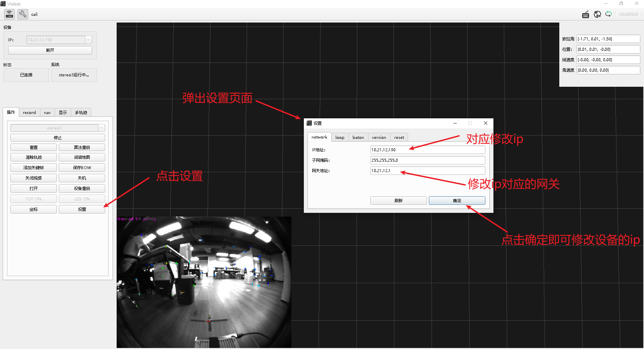Click the 重置 reset button
Screen dimensions: 644x349
click(x=34, y=148)
